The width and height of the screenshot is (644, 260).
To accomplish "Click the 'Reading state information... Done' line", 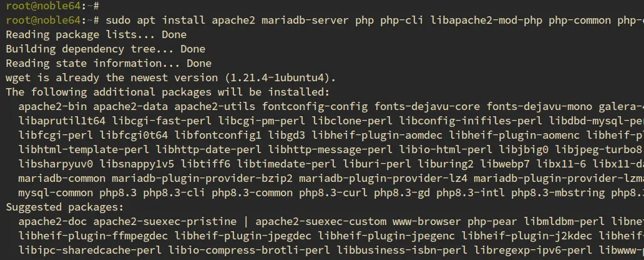I will pos(109,63).
